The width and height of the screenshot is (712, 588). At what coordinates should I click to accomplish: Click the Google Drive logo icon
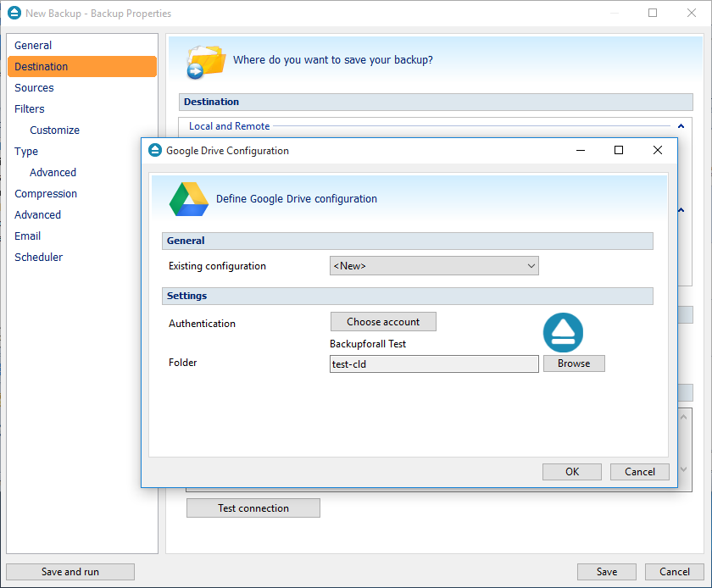pyautogui.click(x=189, y=199)
